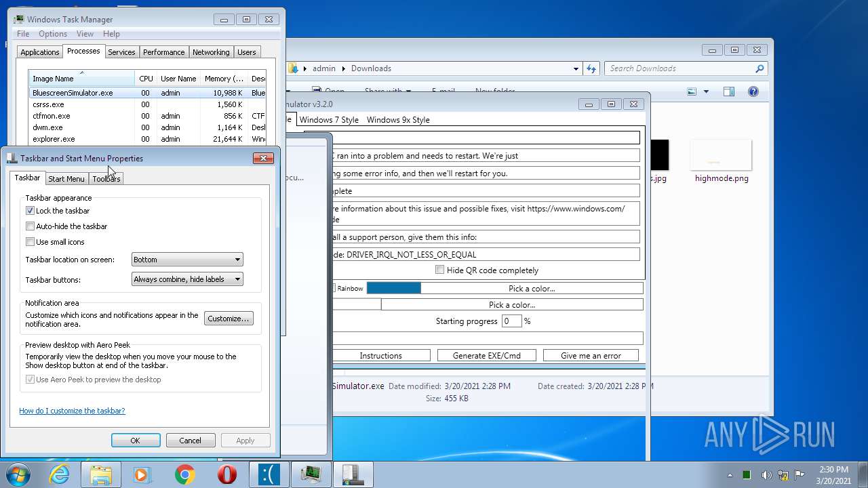
Task: Enable Use small icons checkbox
Action: click(30, 242)
